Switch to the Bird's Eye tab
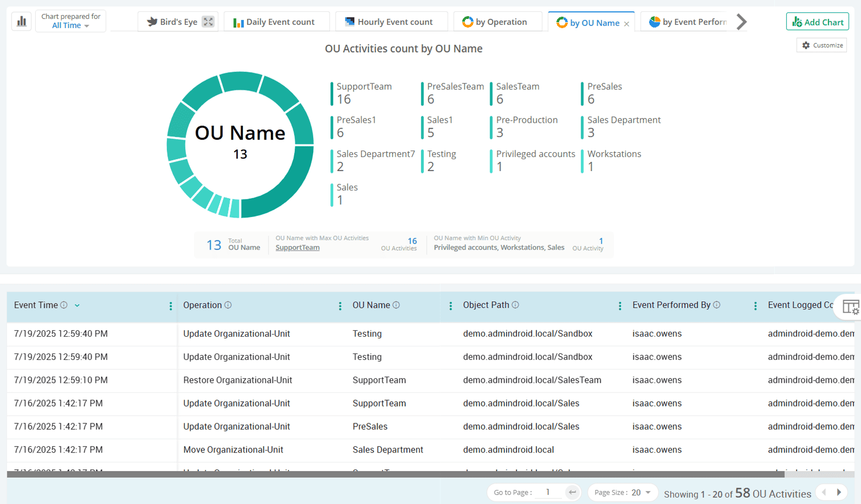This screenshot has width=861, height=504. coord(172,22)
